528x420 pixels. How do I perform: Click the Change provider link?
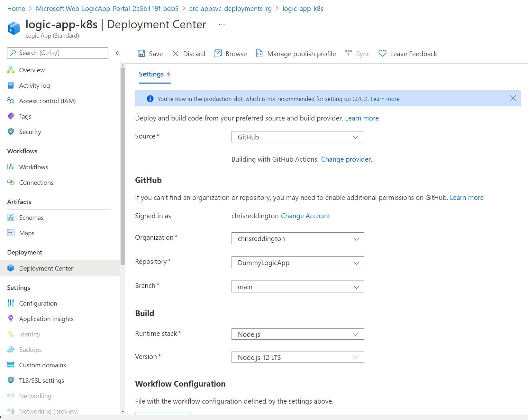tap(346, 159)
